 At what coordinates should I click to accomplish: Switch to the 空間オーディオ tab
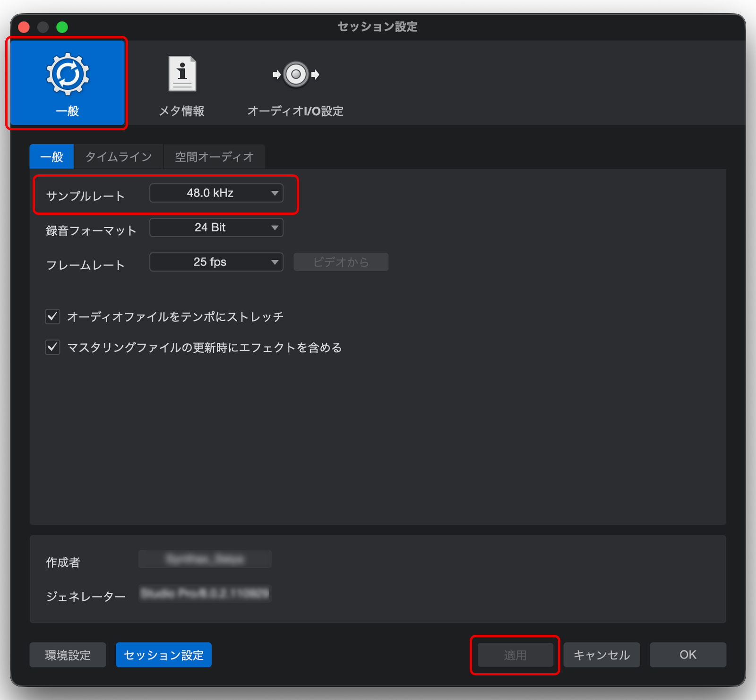[214, 157]
